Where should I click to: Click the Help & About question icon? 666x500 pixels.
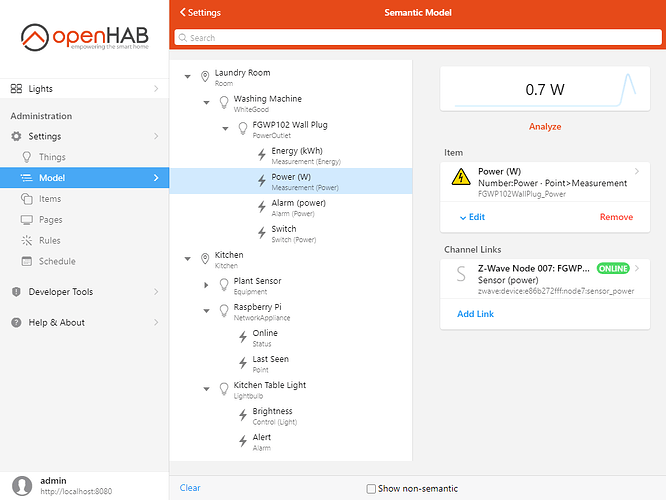(x=16, y=322)
